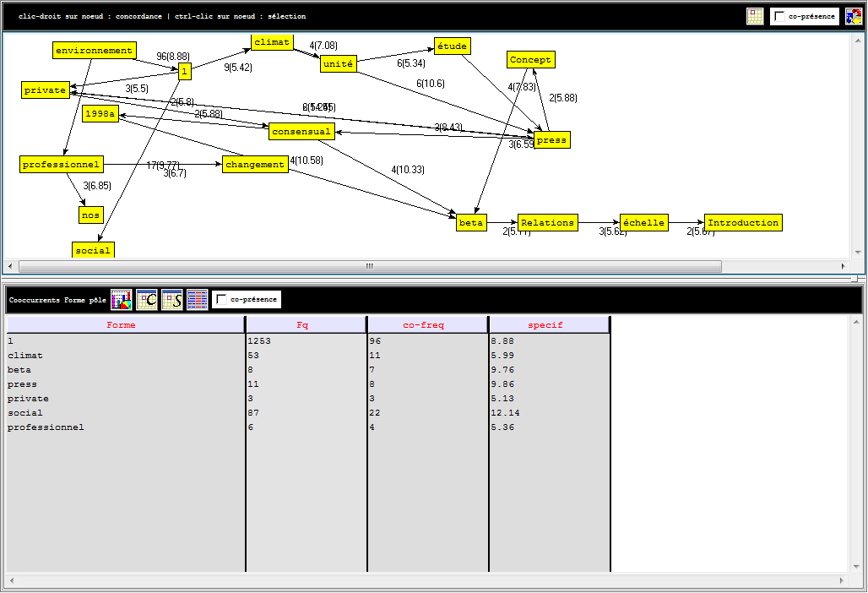This screenshot has width=868, height=593.
Task: Select the Relations graph node
Action: point(548,222)
